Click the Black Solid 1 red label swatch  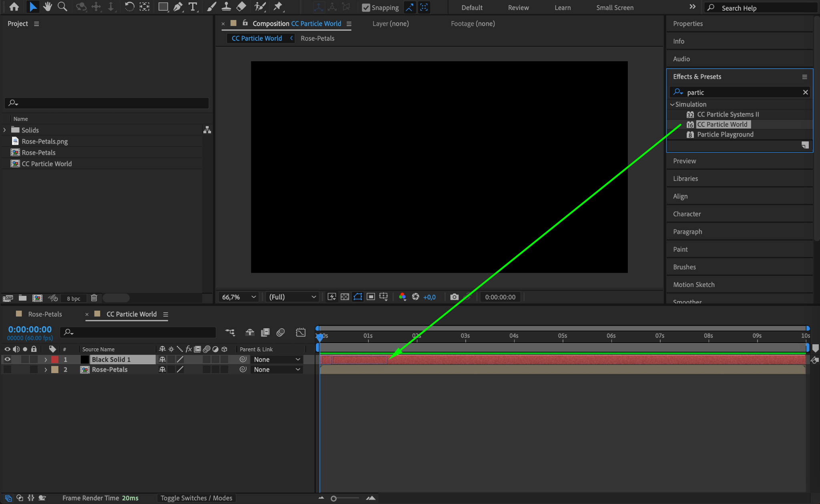tap(55, 359)
